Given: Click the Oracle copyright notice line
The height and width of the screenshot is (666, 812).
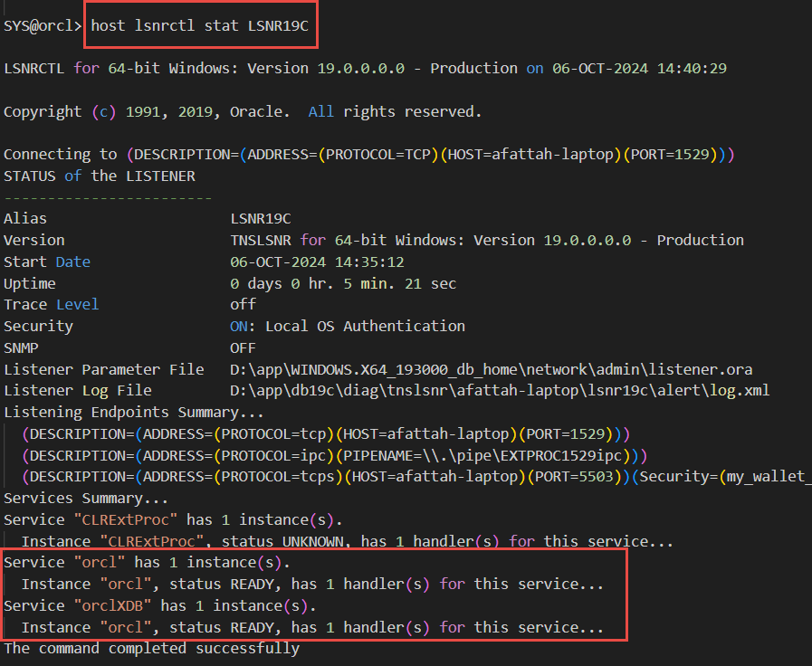Looking at the screenshot, I should click(x=243, y=111).
